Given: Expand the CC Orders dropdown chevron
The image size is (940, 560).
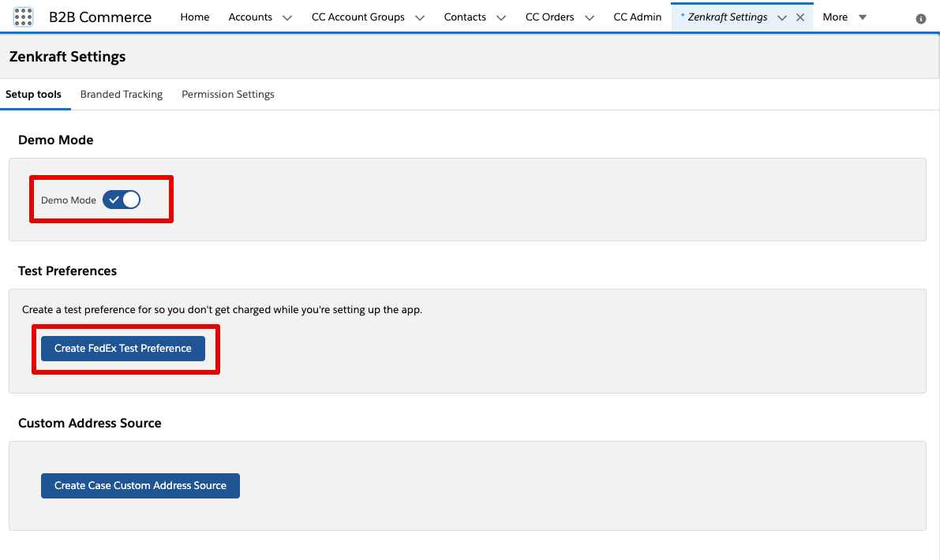Looking at the screenshot, I should 590,18.
